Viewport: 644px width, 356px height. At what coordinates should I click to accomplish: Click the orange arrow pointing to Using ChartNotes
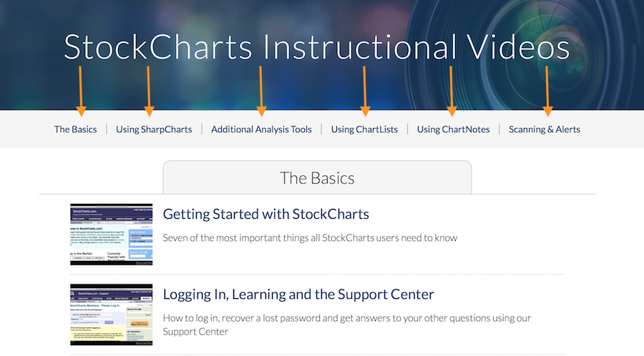tap(452, 91)
